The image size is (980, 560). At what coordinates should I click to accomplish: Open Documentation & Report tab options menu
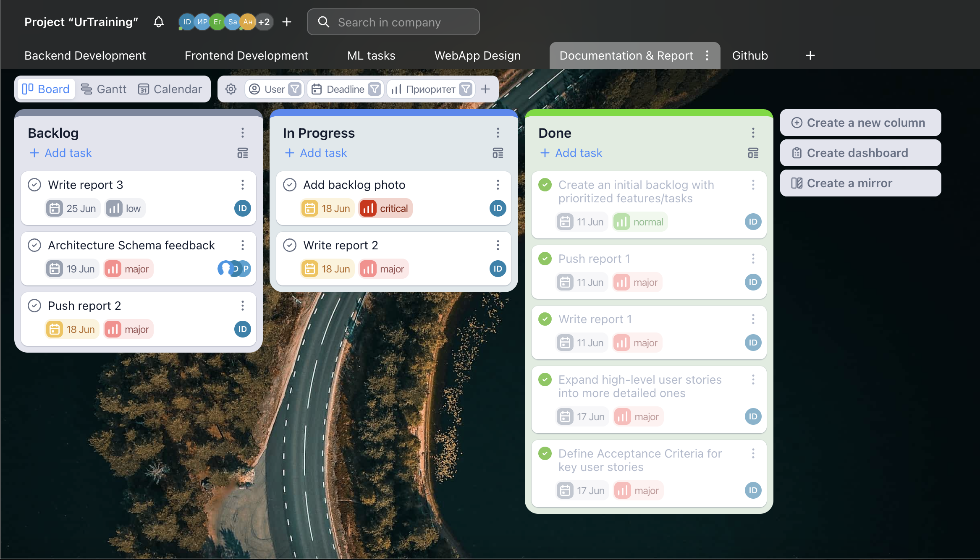tap(707, 55)
